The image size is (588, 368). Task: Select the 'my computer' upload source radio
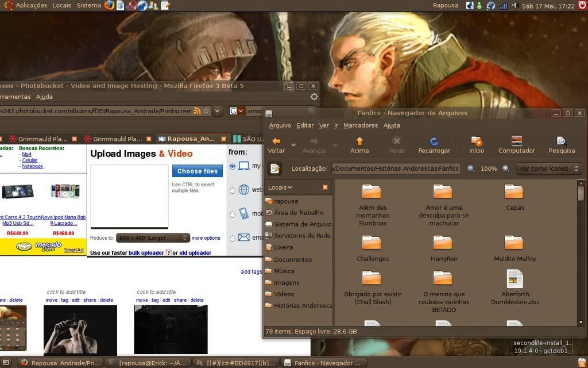[x=233, y=166]
